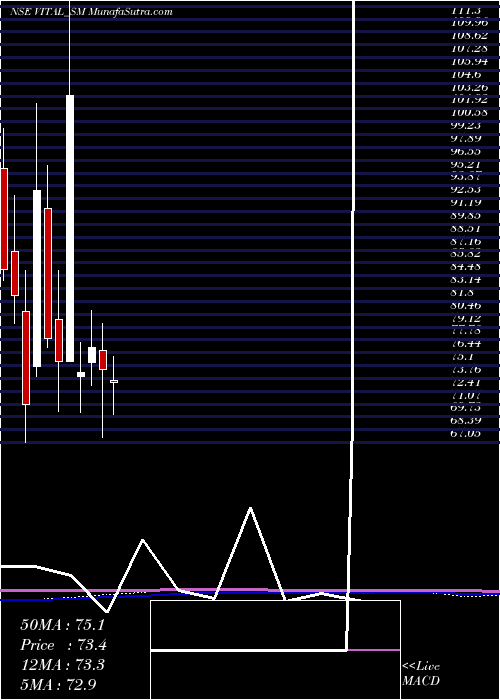The height and width of the screenshot is (700, 500).
Task: Select the 12MA : 73.3 legend entry
Action: [x=62, y=665]
